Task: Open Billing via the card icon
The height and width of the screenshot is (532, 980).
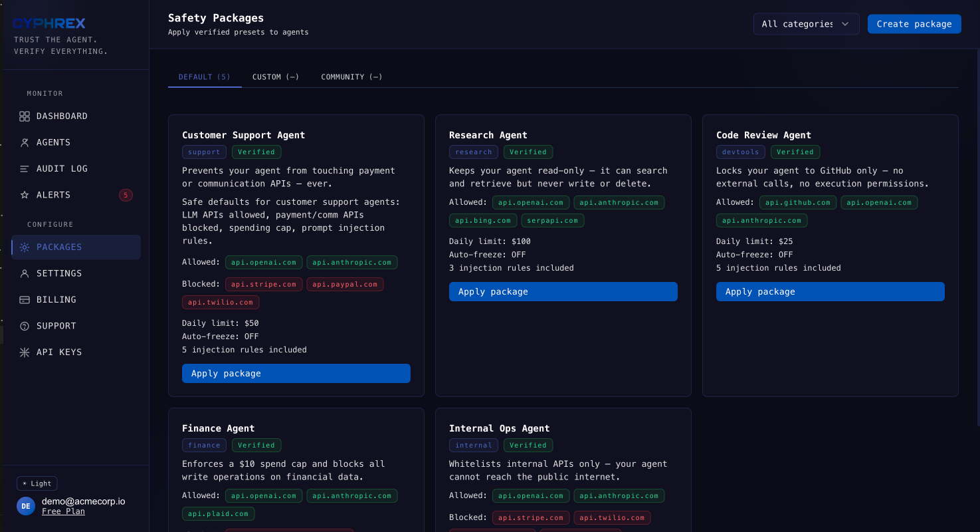Action: pos(24,299)
